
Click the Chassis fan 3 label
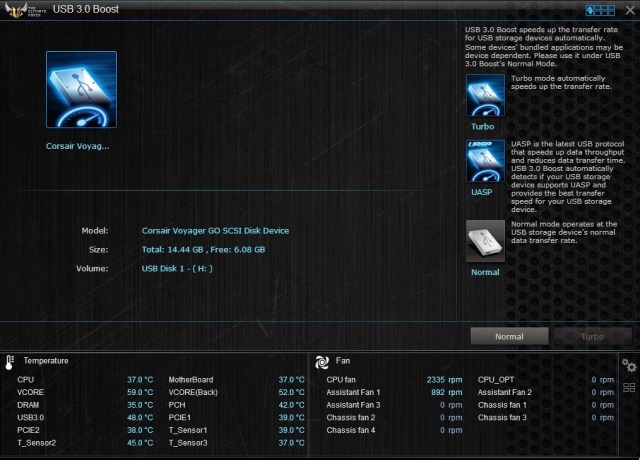point(502,418)
